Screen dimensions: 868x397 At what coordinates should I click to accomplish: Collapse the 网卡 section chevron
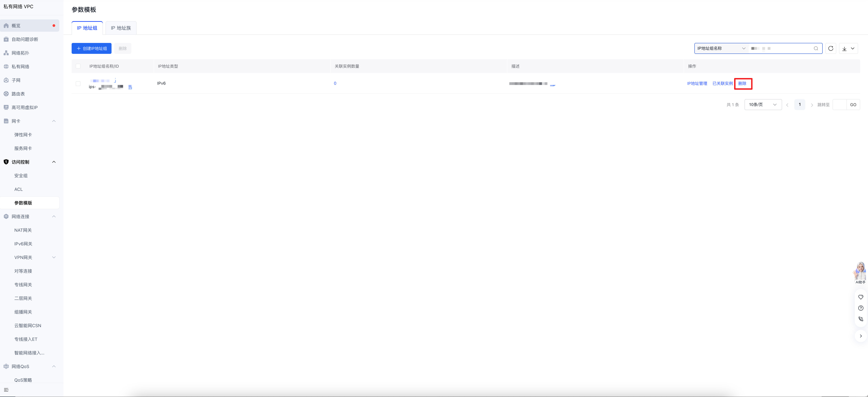coord(54,121)
